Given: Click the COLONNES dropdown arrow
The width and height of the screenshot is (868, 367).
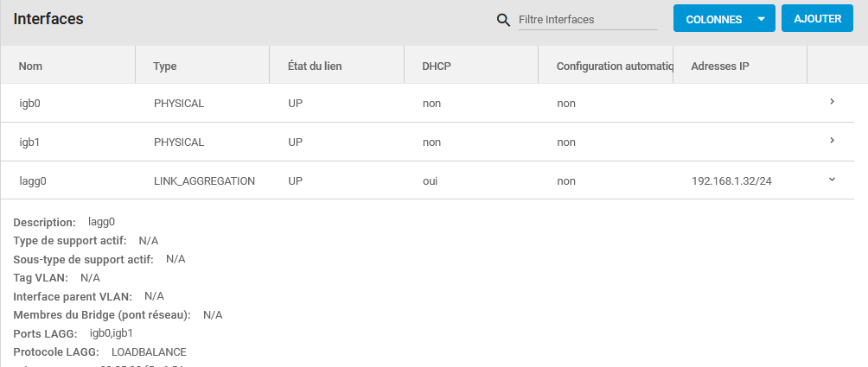Looking at the screenshot, I should [x=761, y=19].
